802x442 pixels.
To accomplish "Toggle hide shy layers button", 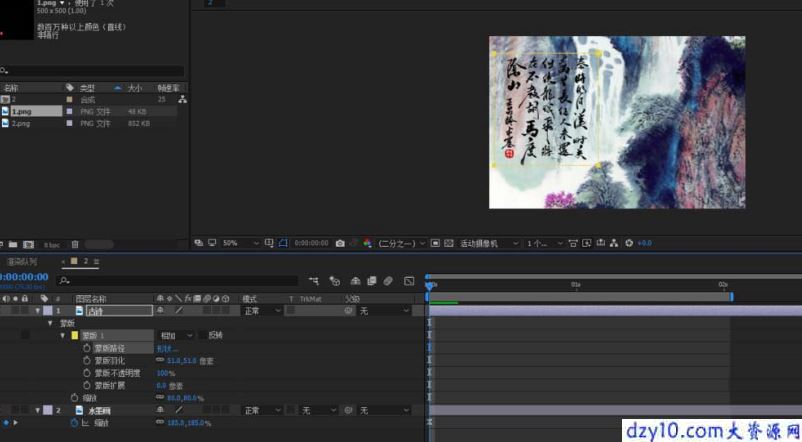I will [355, 280].
